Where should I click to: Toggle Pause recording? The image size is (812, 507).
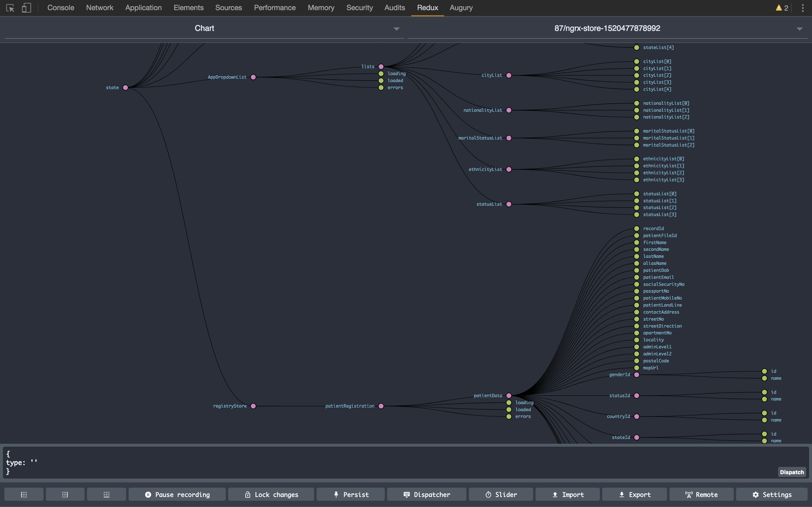(x=177, y=494)
